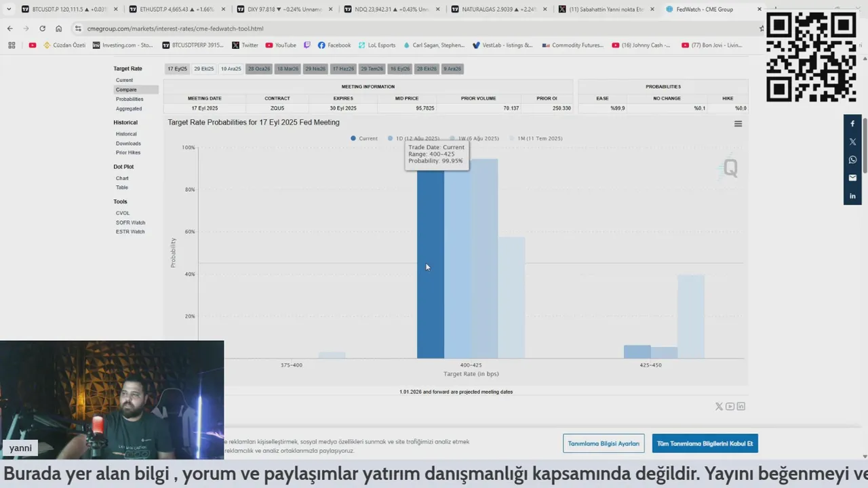This screenshot has height=488, width=868.
Task: Open CVOL tool link
Action: point(122,213)
